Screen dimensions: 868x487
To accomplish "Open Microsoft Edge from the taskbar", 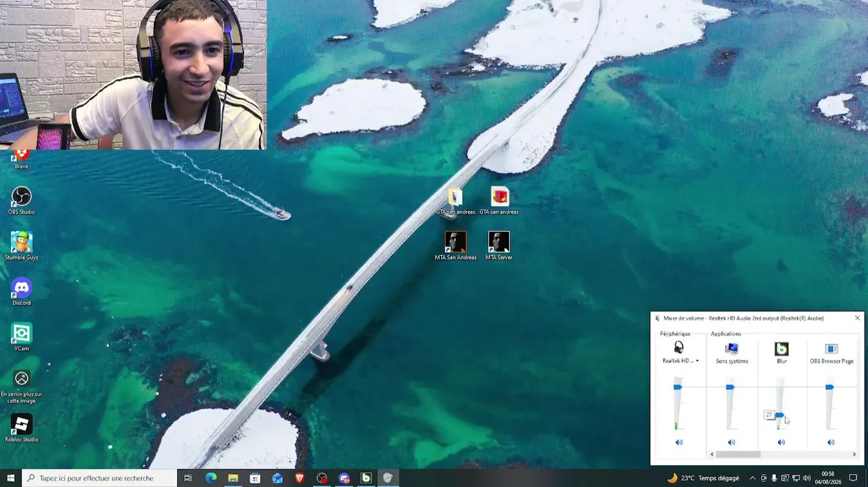I will (x=211, y=478).
